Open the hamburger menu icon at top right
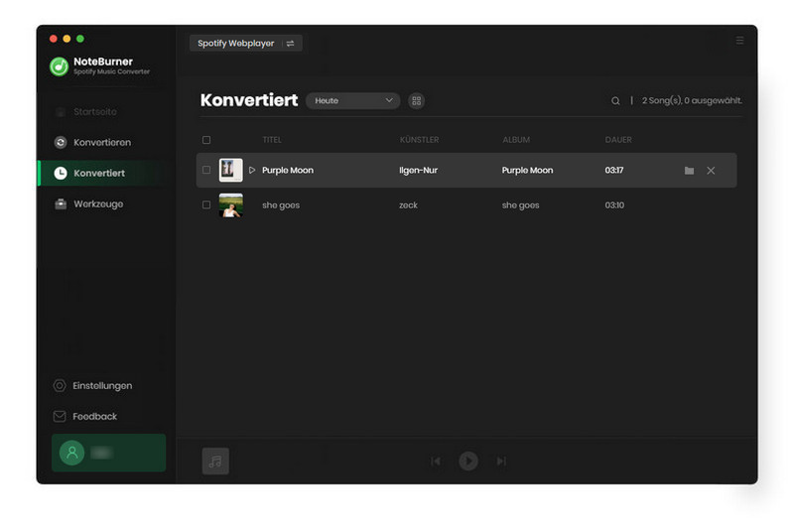Image resolution: width=794 pixels, height=532 pixels. point(739,40)
